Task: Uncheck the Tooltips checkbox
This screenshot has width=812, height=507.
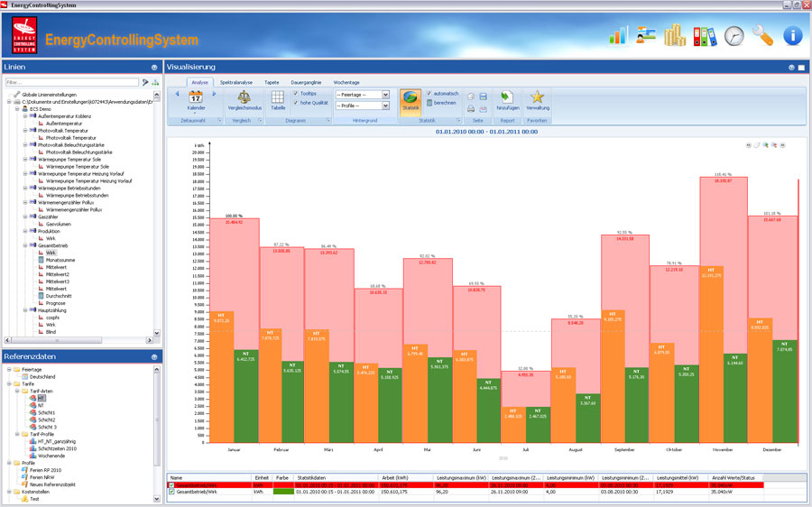Action: [297, 93]
